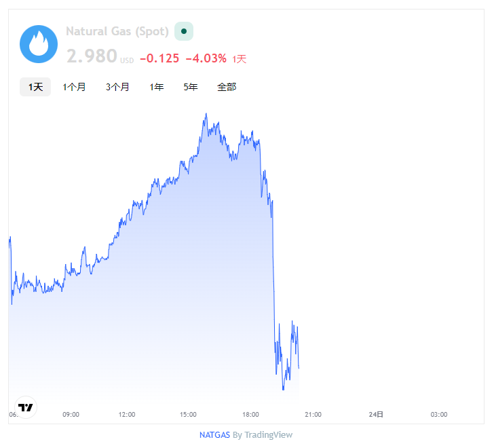Click the chart's highest price peak
Image resolution: width=494 pixels, height=448 pixels.
[x=206, y=115]
